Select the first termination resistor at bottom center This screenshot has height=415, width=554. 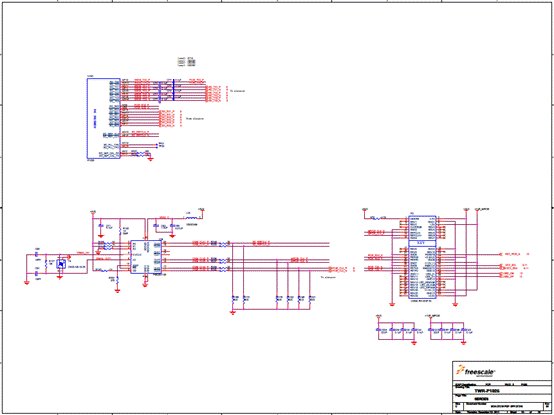233,299
